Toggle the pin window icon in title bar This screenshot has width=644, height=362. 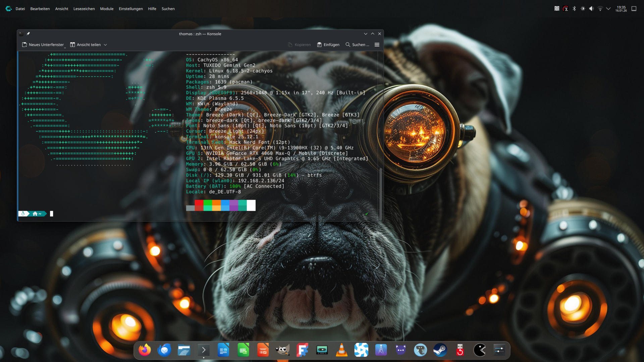tap(28, 34)
